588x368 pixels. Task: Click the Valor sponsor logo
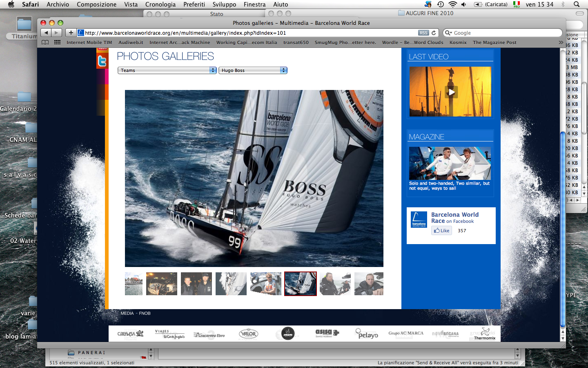coord(248,334)
